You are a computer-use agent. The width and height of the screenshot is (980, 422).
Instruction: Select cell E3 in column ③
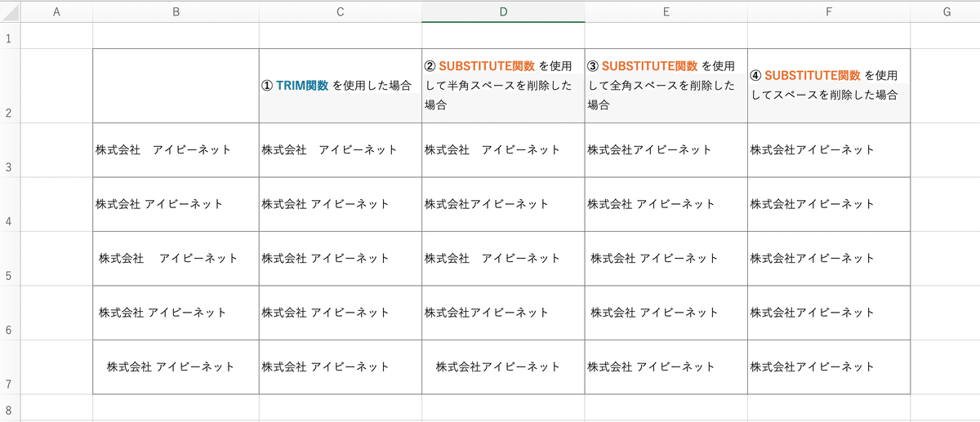[666, 150]
